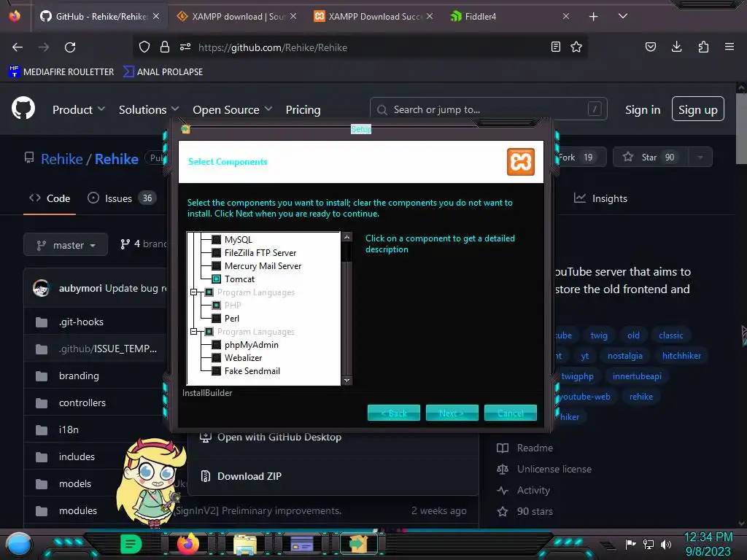Open the Issues repository tab
This screenshot has width=747, height=560.
tap(121, 198)
